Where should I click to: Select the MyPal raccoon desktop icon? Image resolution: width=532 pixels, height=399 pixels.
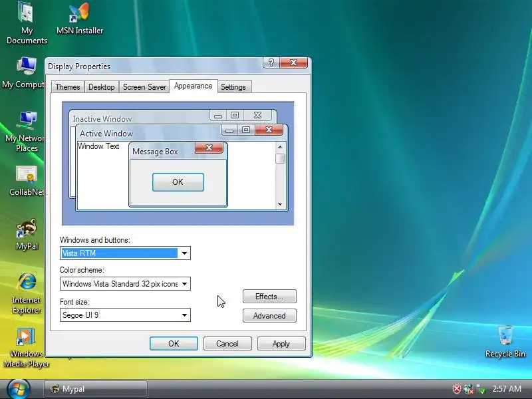pos(27,234)
